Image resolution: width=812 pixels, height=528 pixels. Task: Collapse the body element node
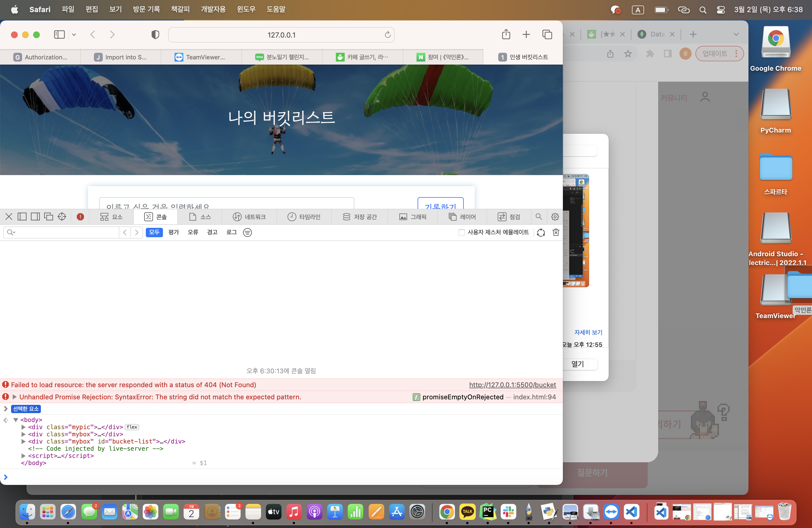pos(16,420)
